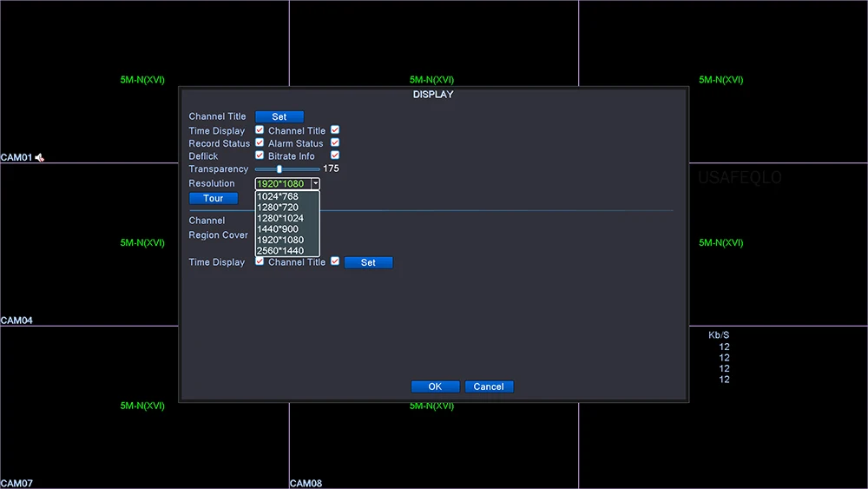Toggle the Alarm Status checkbox
Viewport: 868px width, 489px height.
pos(335,142)
